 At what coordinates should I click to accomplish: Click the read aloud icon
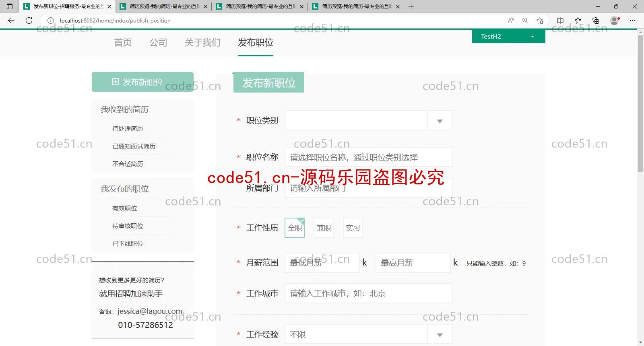(511, 21)
